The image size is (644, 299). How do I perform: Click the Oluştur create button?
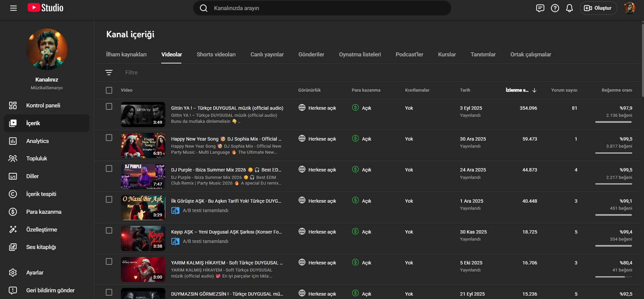[598, 8]
